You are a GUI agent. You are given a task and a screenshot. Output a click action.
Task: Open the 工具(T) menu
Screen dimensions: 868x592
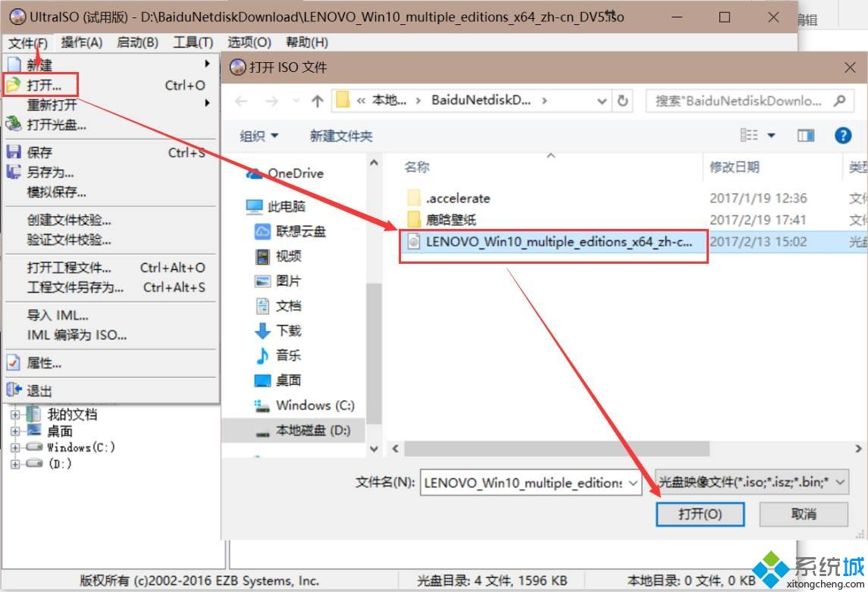(x=193, y=42)
